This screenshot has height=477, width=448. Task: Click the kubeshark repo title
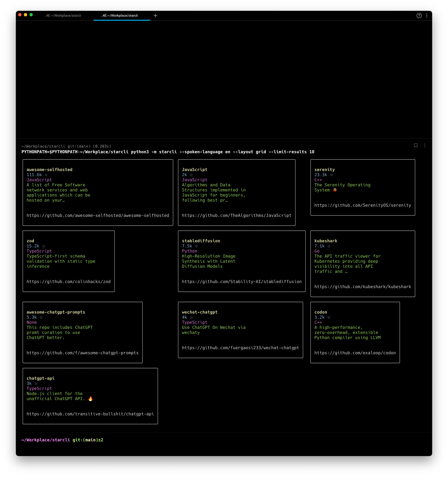point(326,241)
